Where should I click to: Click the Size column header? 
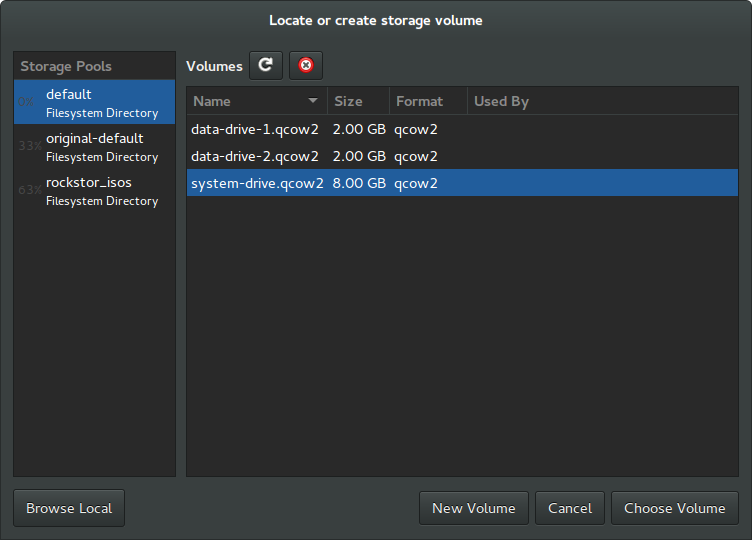tap(358, 101)
